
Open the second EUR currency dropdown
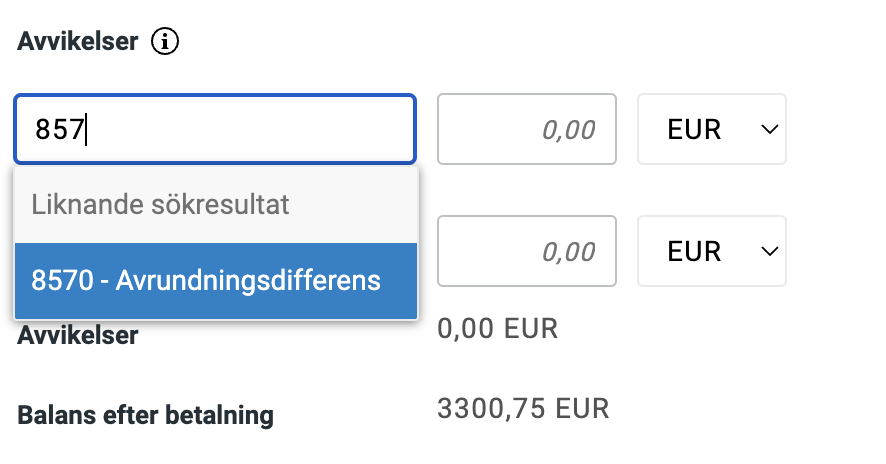[711, 250]
